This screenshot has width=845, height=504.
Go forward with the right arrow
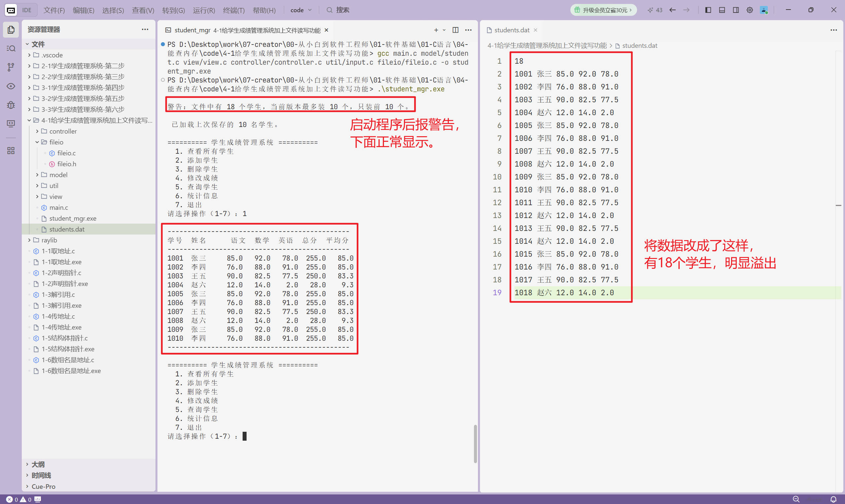click(686, 10)
